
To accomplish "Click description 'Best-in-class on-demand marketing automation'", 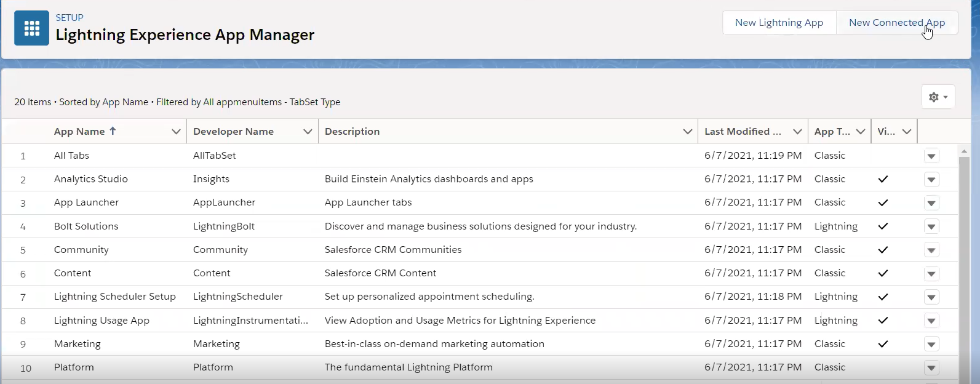I will tap(434, 344).
